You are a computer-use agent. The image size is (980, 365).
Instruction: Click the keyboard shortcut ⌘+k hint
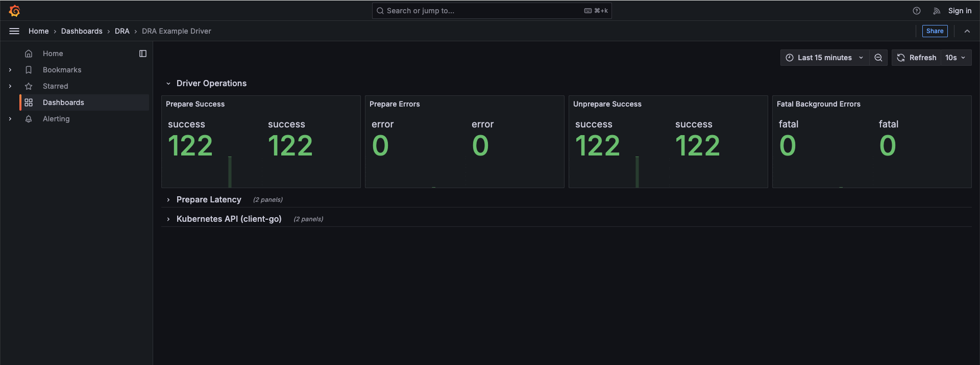point(596,11)
